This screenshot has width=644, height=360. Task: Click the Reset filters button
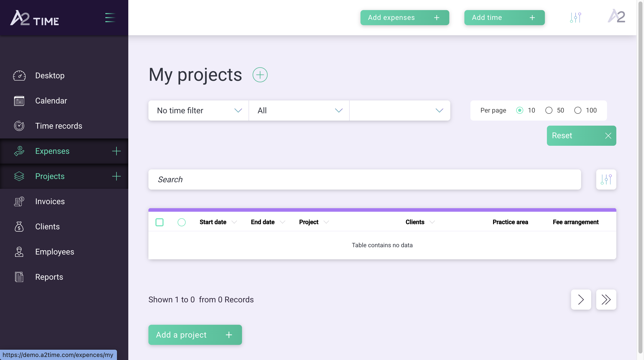coord(582,136)
